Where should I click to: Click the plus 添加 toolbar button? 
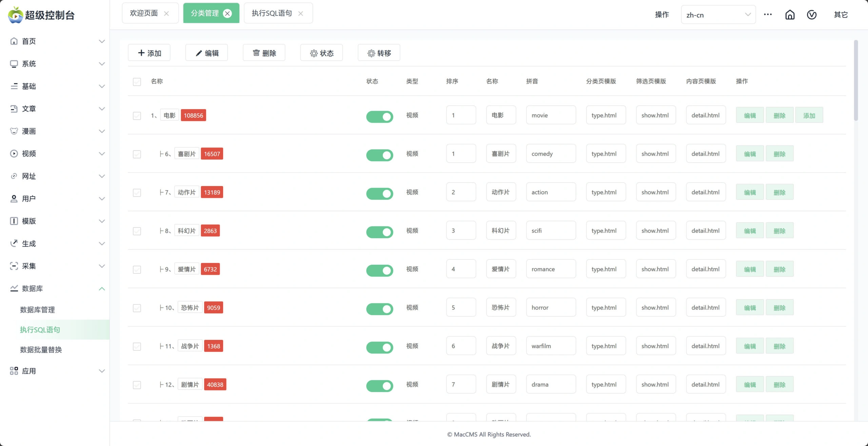point(149,53)
